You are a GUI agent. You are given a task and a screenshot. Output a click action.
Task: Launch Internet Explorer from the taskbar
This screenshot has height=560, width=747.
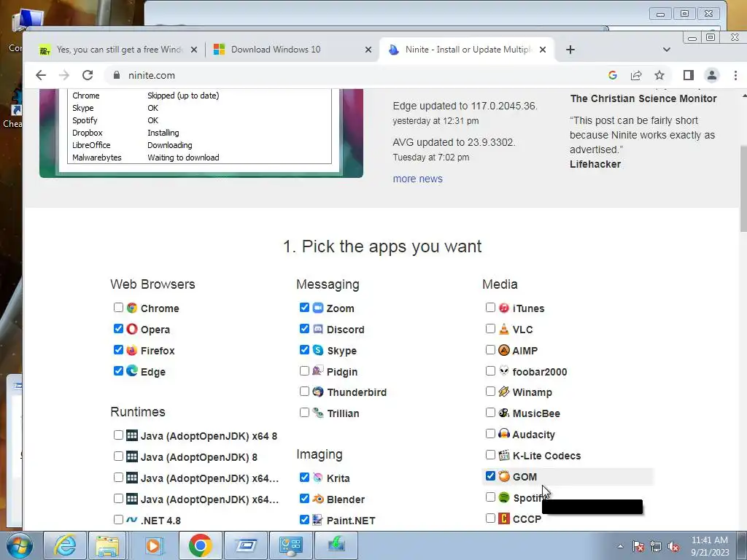65,545
